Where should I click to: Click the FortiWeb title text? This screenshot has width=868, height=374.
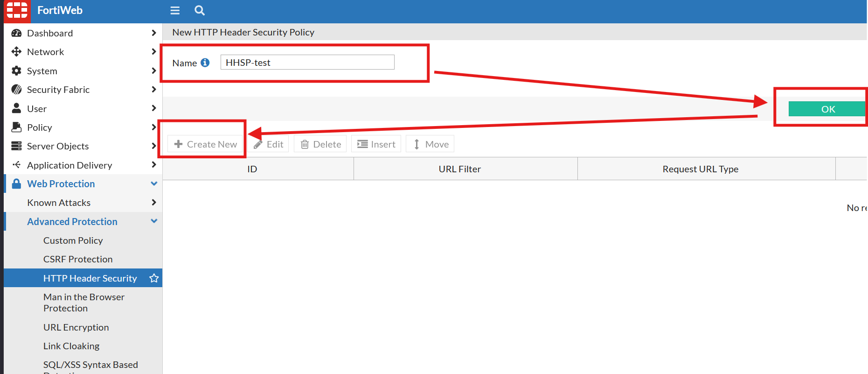(60, 10)
